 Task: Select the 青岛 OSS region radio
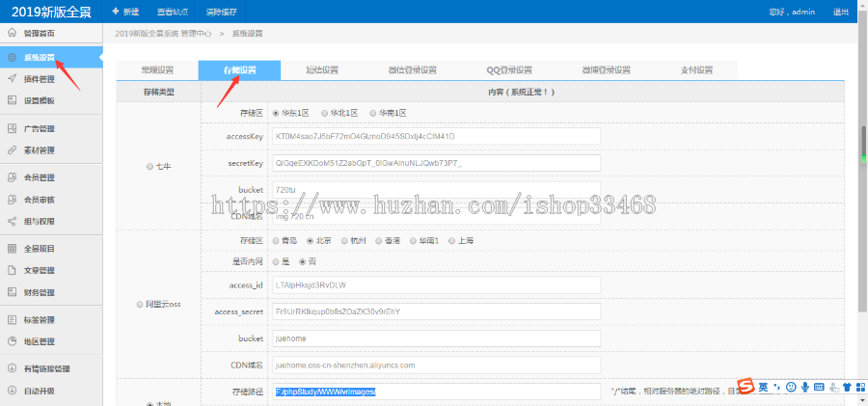tap(276, 241)
